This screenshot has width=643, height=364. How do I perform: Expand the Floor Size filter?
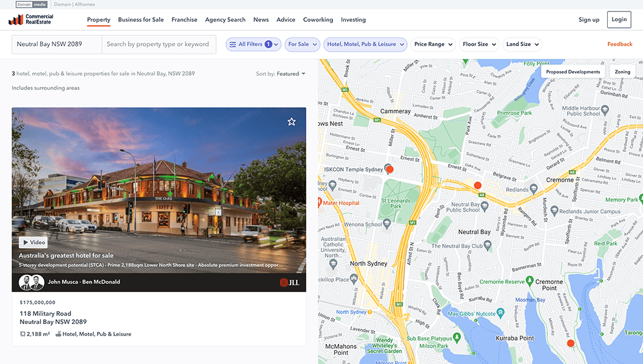[x=479, y=44]
